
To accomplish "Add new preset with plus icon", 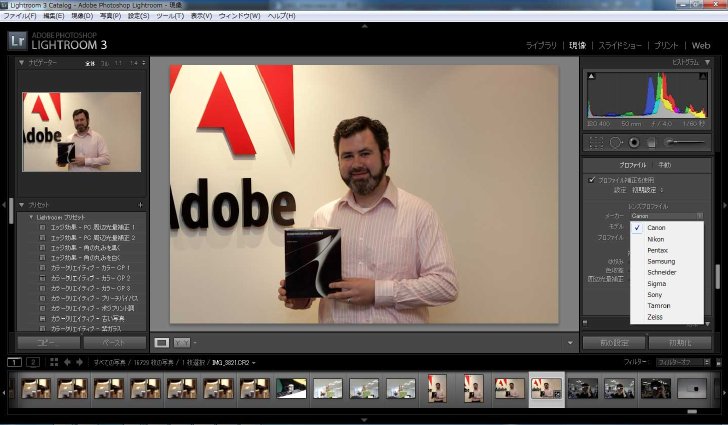I will point(140,205).
